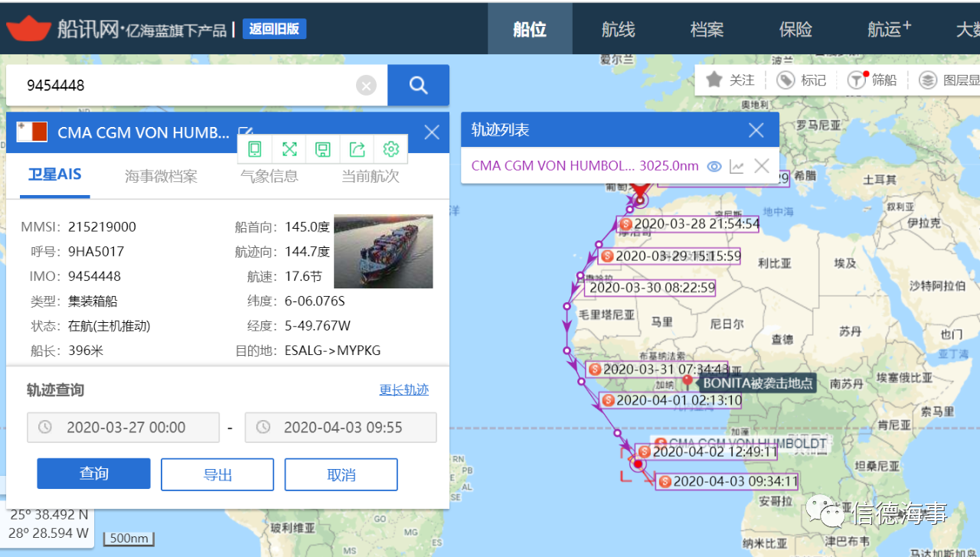Click the search magnifier button
Image resolution: width=980 pixels, height=557 pixels.
pyautogui.click(x=418, y=85)
